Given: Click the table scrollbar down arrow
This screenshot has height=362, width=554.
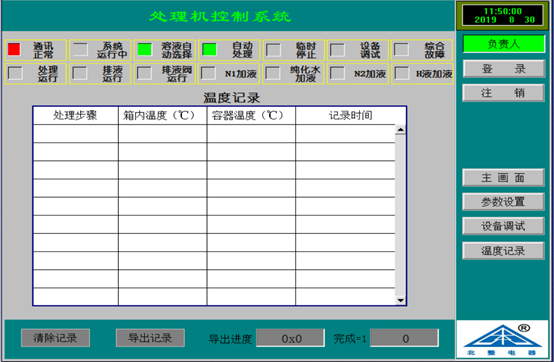Looking at the screenshot, I should pos(400,301).
